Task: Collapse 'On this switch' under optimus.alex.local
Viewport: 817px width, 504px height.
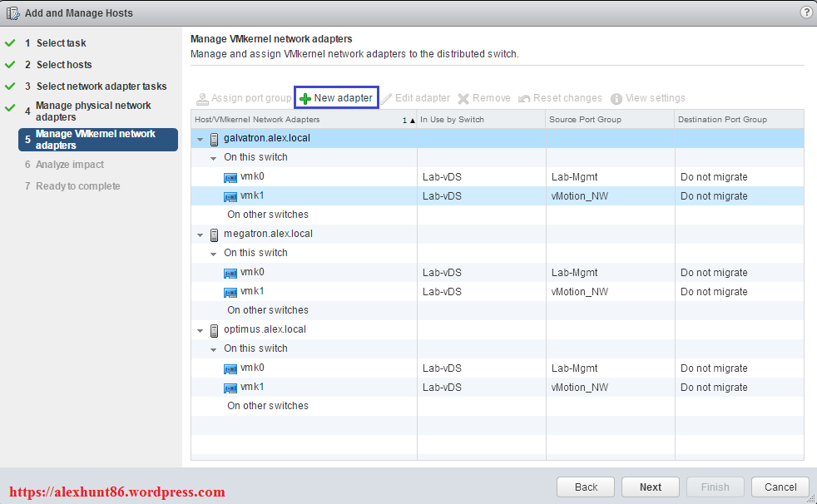Action: coord(214,349)
